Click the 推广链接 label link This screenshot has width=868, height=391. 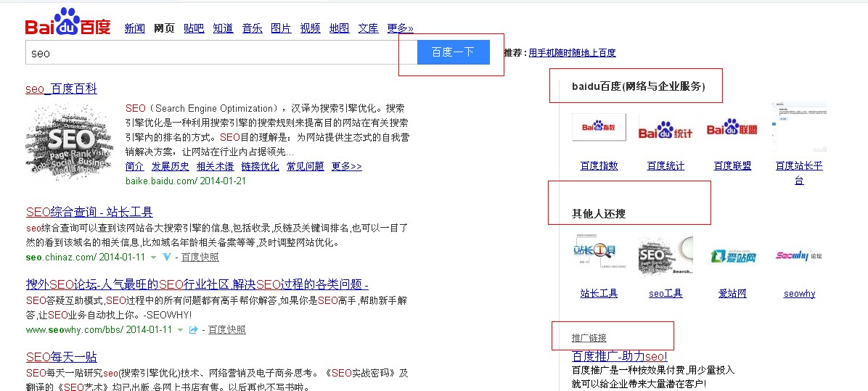[x=589, y=338]
